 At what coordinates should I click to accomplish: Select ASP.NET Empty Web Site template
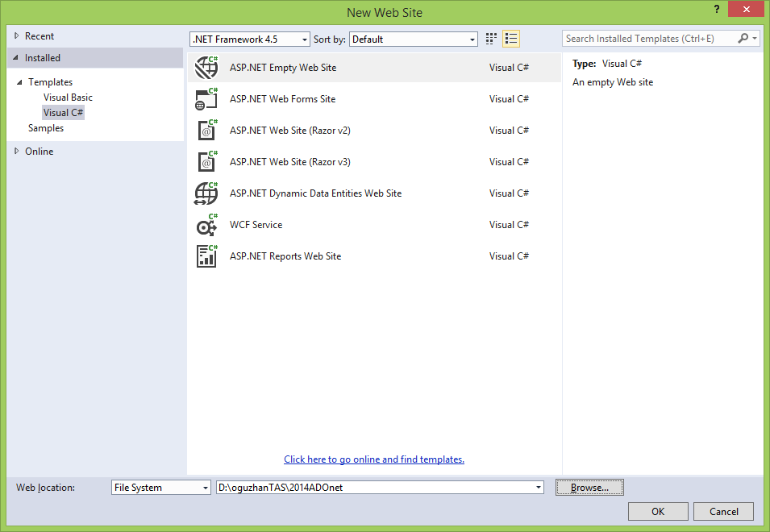[x=374, y=68]
